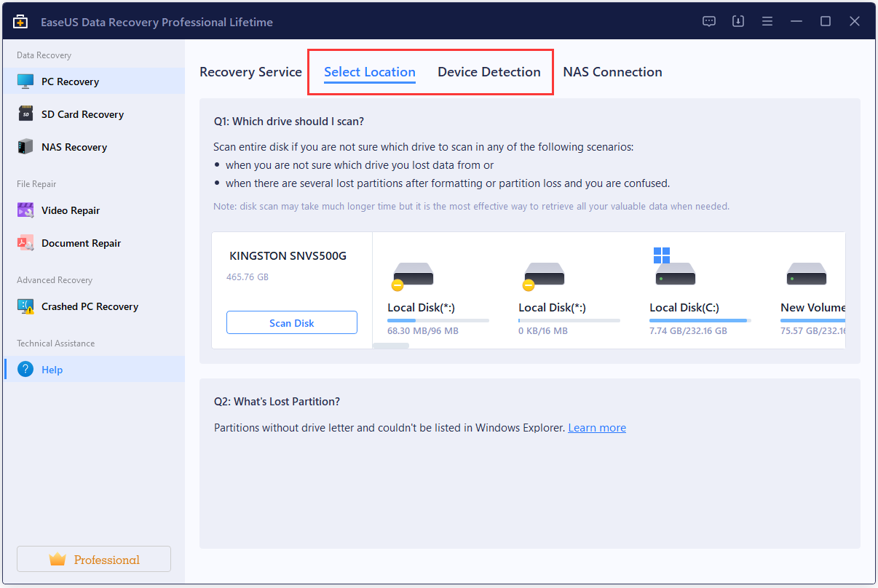
Task: Click the Document Repair PDF icon
Action: point(25,243)
